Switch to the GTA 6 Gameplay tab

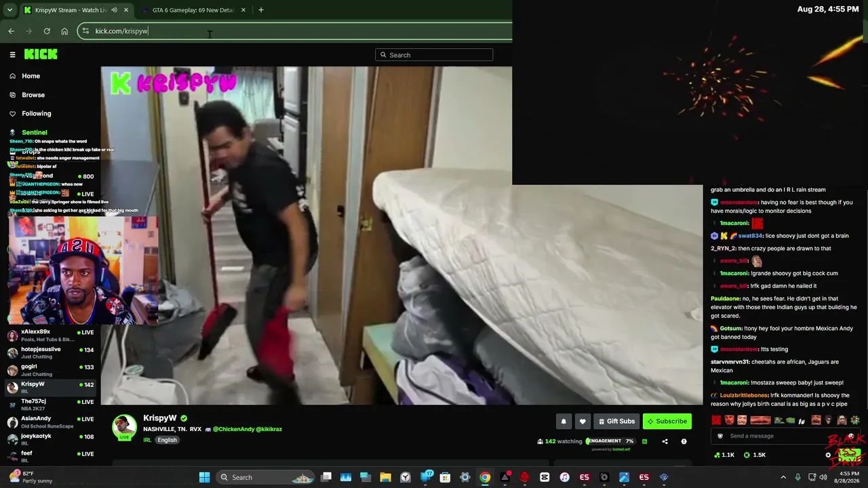click(193, 10)
